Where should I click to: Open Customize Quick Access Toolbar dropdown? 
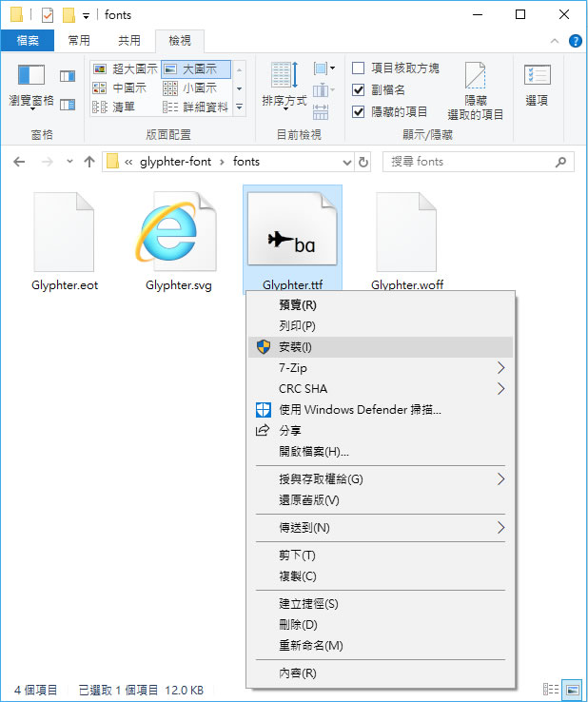pyautogui.click(x=86, y=16)
